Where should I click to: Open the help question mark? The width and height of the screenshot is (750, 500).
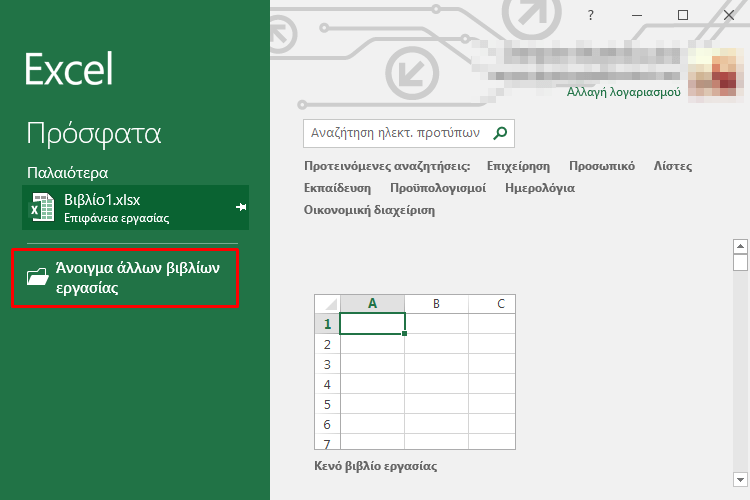[x=591, y=15]
